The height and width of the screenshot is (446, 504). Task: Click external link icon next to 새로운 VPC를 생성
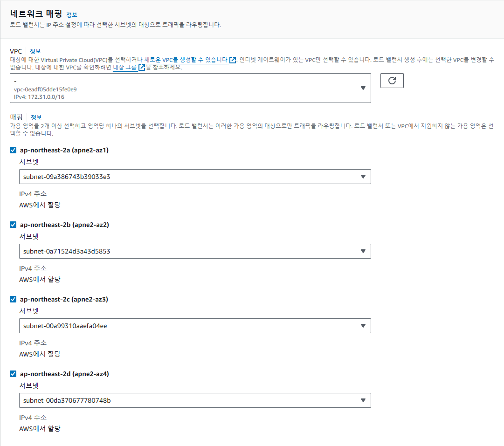(x=232, y=60)
